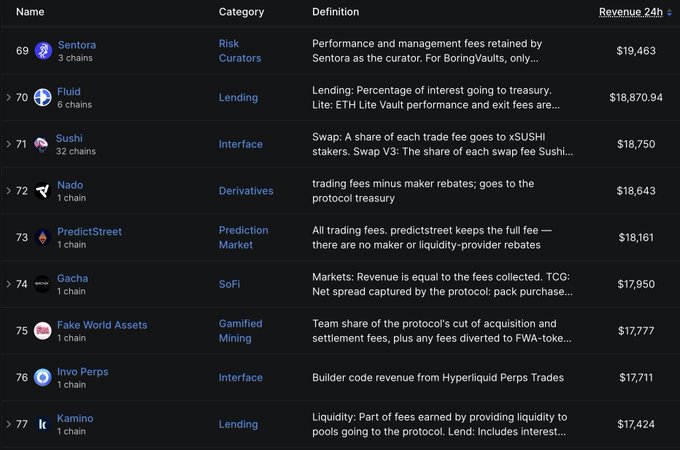Click rank number 76

22,378
